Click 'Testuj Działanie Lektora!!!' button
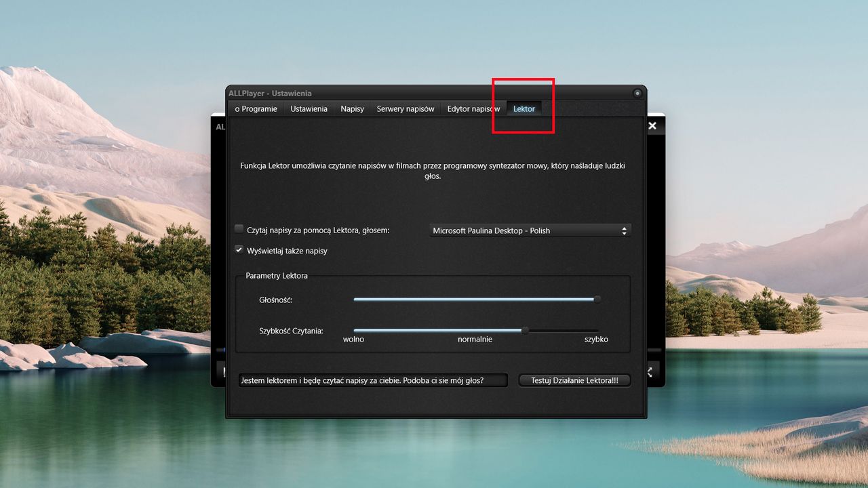The width and height of the screenshot is (868, 488). tap(574, 380)
